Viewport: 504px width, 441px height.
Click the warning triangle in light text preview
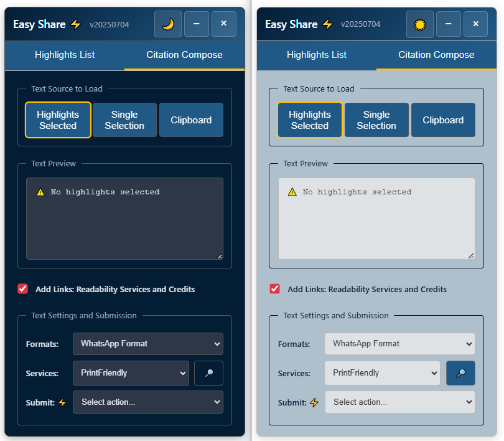point(292,192)
